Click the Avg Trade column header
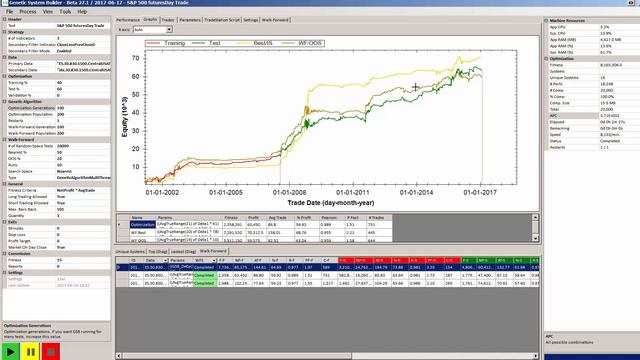 [x=280, y=218]
